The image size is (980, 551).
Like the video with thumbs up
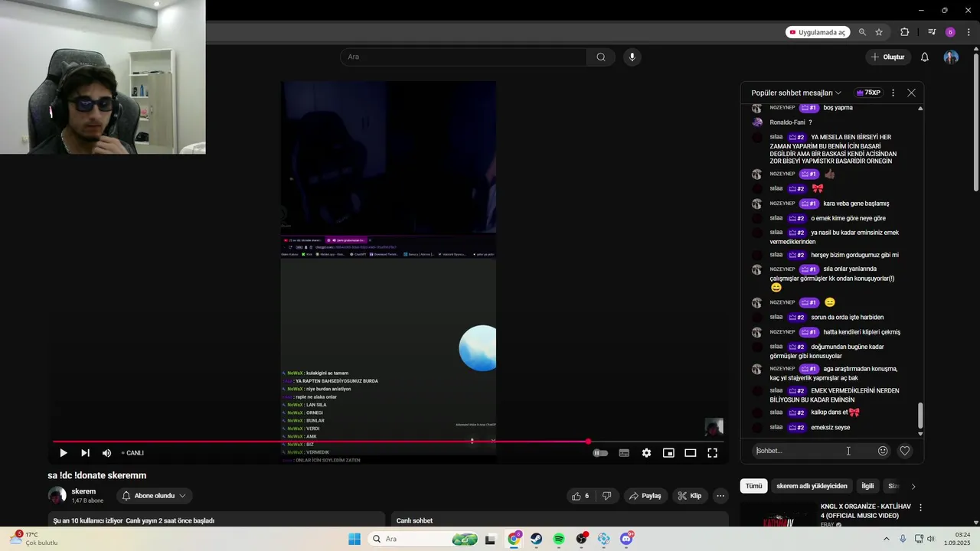pyautogui.click(x=580, y=496)
